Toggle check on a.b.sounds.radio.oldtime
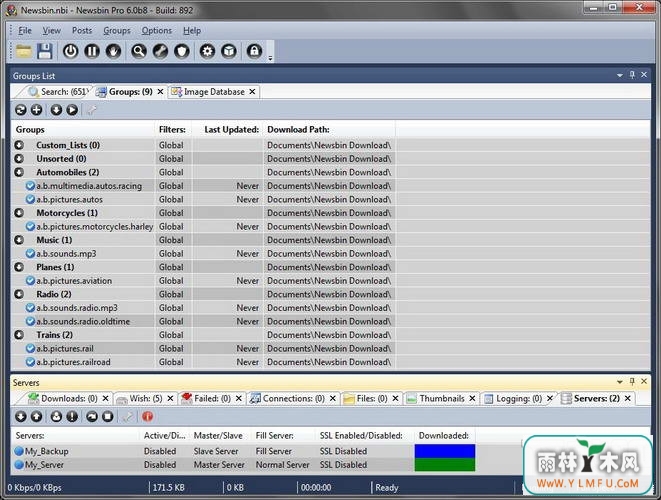 point(30,321)
